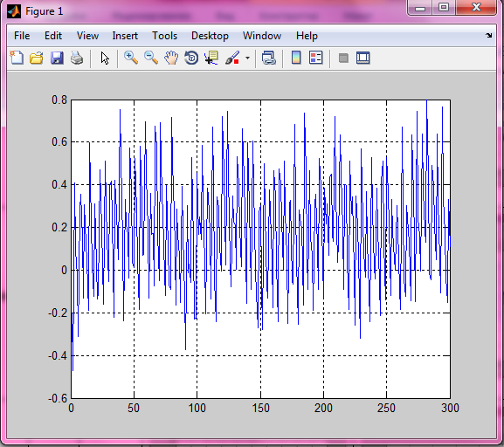Activate the Zoom In tool

(131, 58)
